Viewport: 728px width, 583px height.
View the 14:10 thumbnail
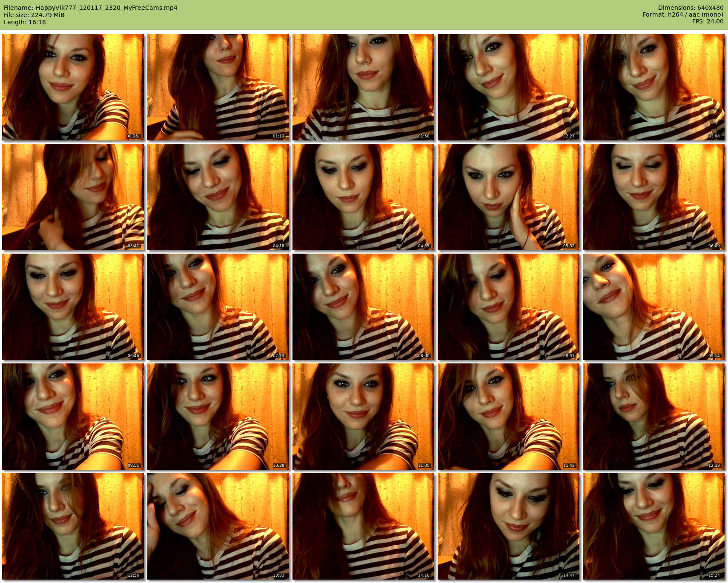(364, 526)
